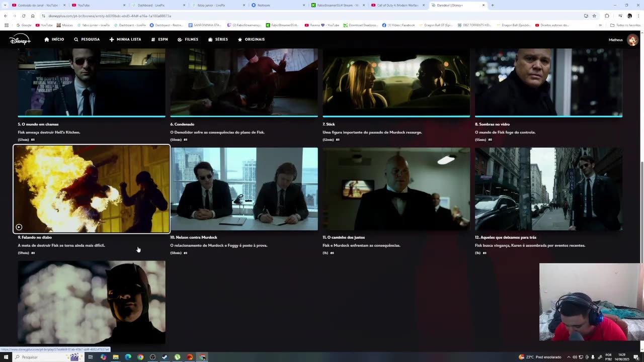This screenshot has width=644, height=362.
Task: Open a new browser tab
Action: coord(493,5)
